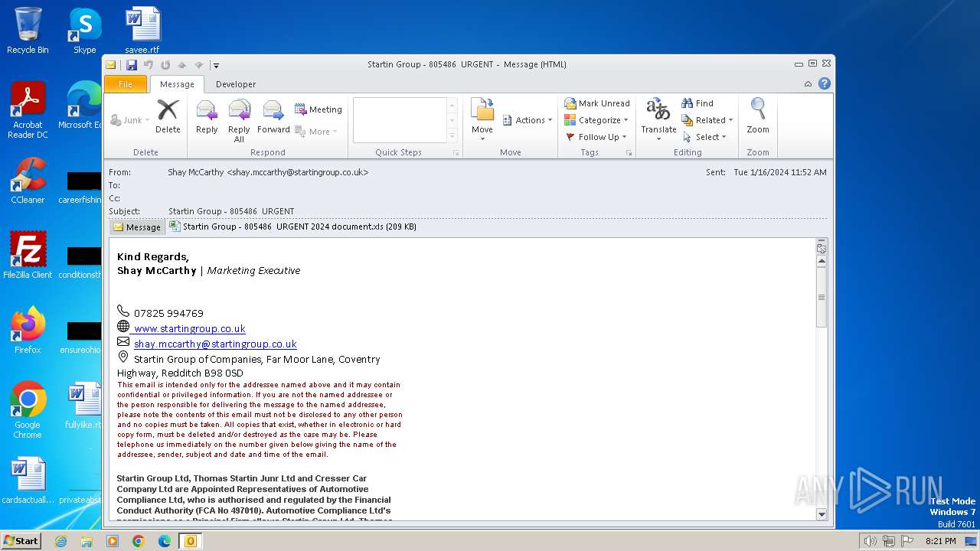Open savee.rtf document on desktop
Image resolution: width=980 pixels, height=551 pixels.
pos(142,31)
